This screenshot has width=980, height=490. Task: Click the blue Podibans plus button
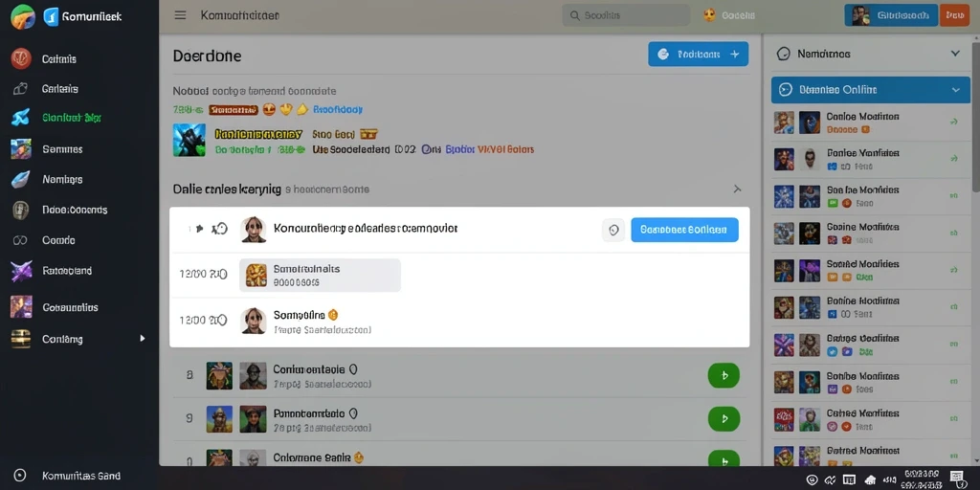(698, 55)
